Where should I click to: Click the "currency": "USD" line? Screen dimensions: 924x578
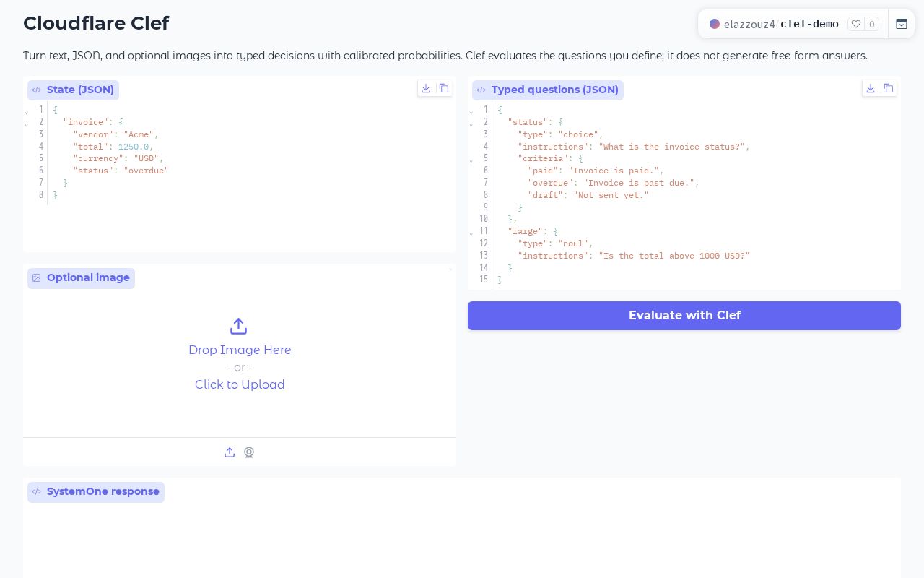coord(118,158)
